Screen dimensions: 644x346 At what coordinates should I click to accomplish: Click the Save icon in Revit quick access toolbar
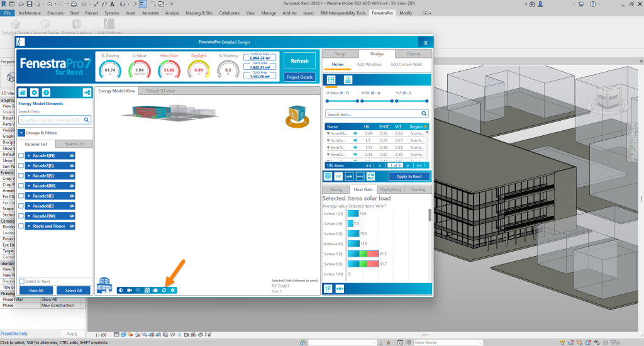point(30,4)
